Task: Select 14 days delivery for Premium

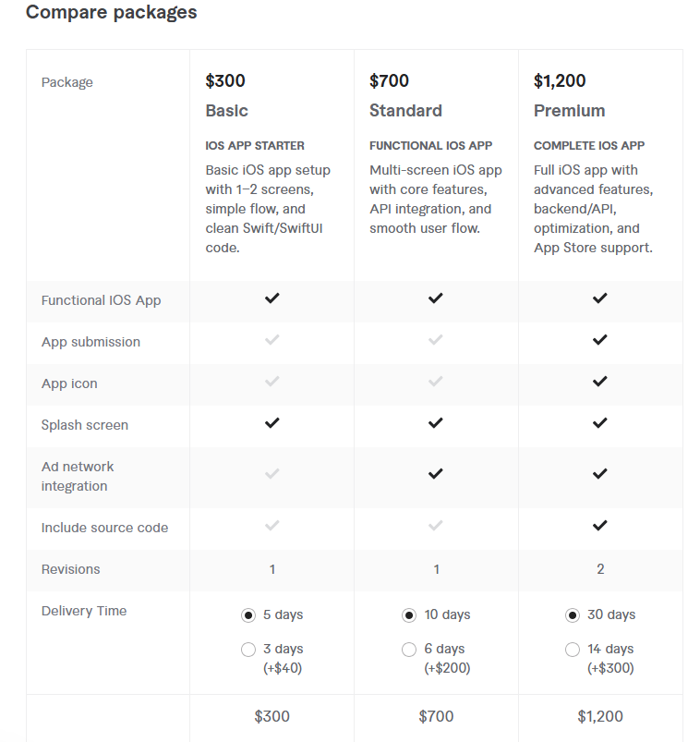Action: [x=573, y=650]
